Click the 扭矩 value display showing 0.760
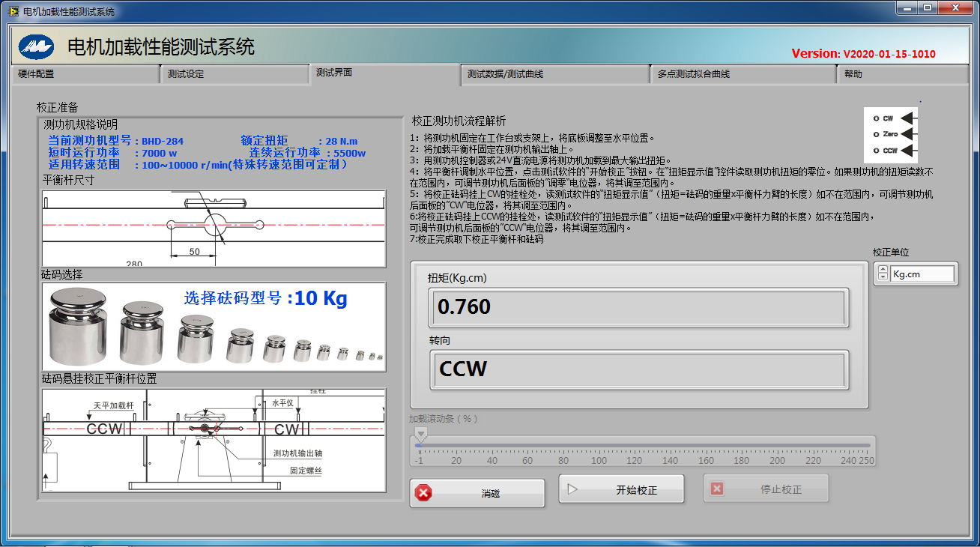Viewport: 980px width, 547px height. pyautogui.click(x=638, y=307)
